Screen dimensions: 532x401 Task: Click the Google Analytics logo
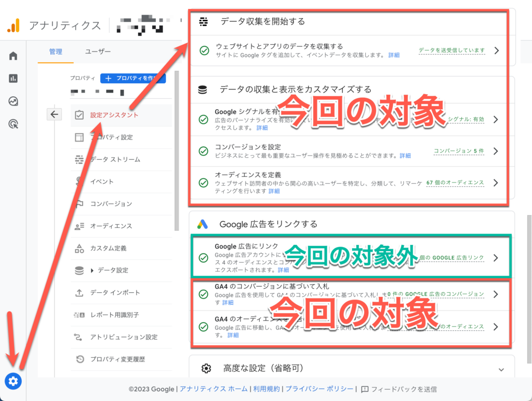tap(14, 26)
